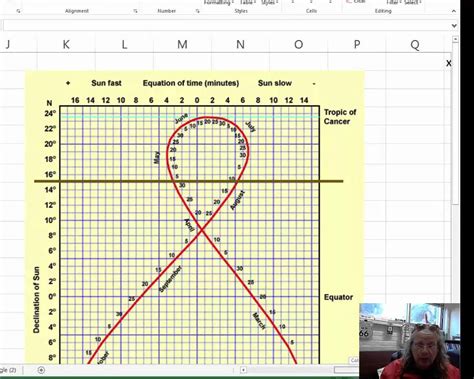474x379 pixels.
Task: Click the 'Equation of time (minutes)' chart title
Action: click(191, 83)
